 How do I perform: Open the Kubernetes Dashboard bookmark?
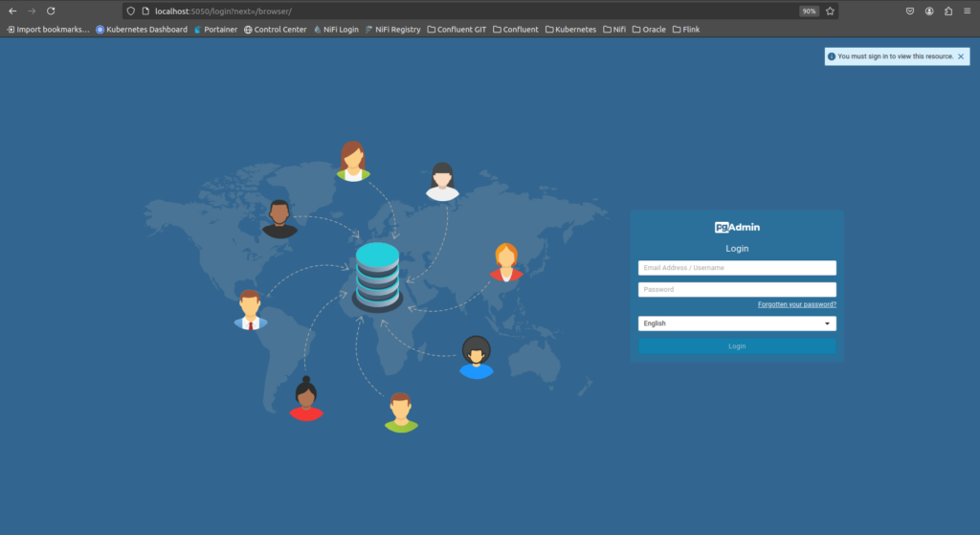(142, 30)
